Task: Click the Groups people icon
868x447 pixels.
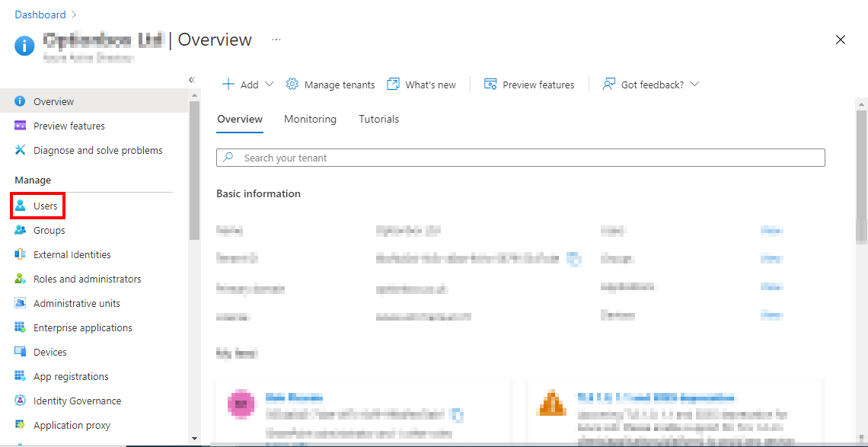Action: (20, 230)
